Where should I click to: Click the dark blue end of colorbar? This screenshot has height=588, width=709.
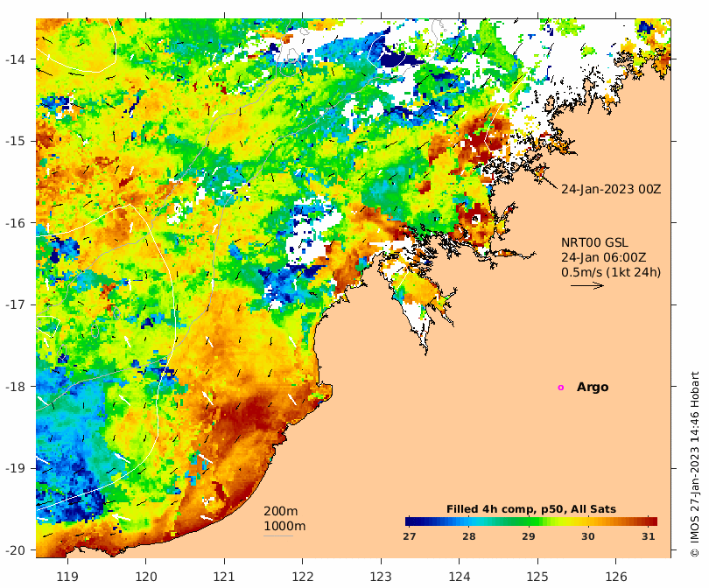click(410, 521)
